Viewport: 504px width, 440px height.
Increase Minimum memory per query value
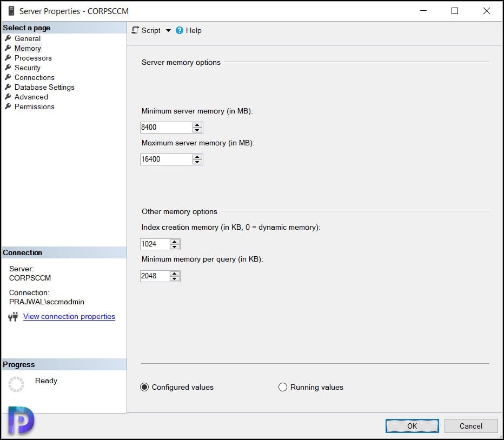pyautogui.click(x=175, y=273)
